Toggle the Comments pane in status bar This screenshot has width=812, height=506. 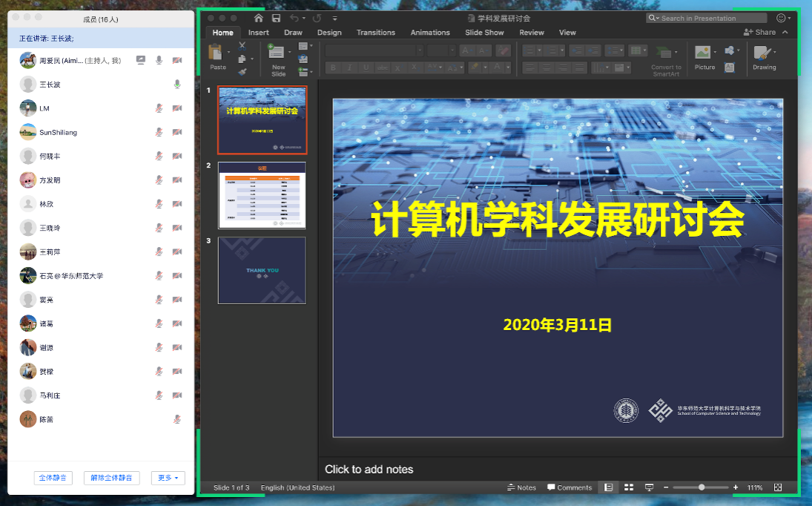[570, 487]
